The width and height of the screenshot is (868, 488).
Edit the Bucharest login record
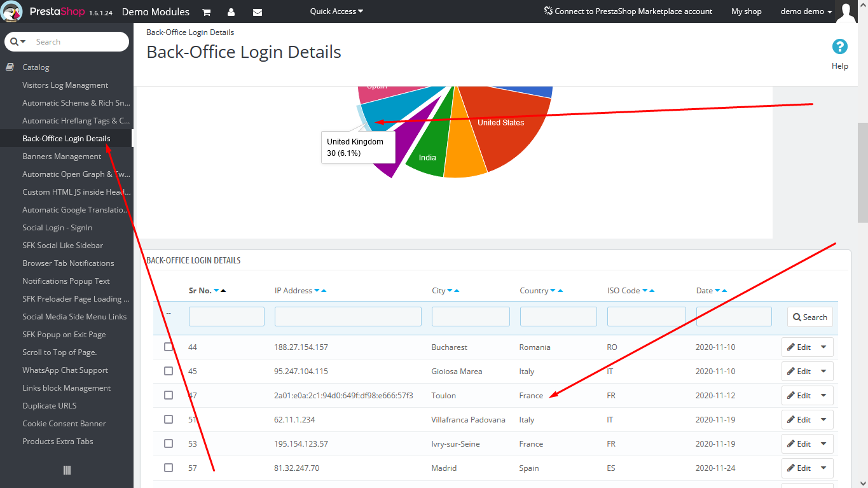coord(799,347)
